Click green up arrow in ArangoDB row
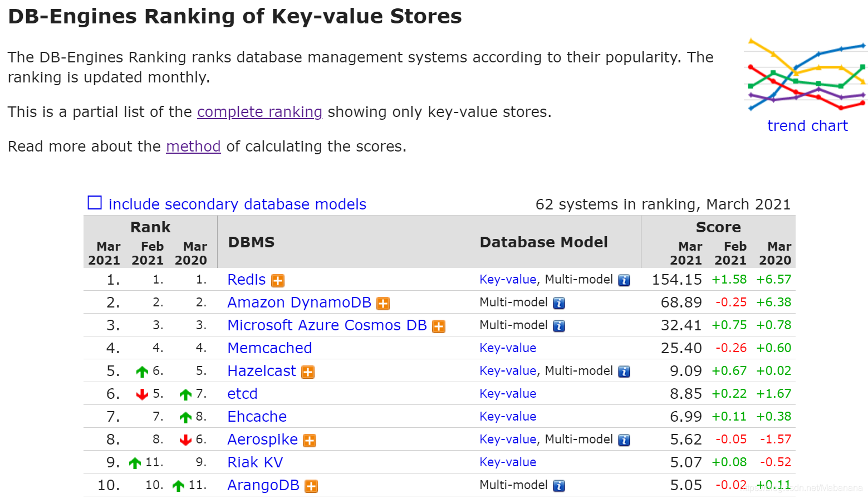The image size is (868, 498). tap(178, 486)
